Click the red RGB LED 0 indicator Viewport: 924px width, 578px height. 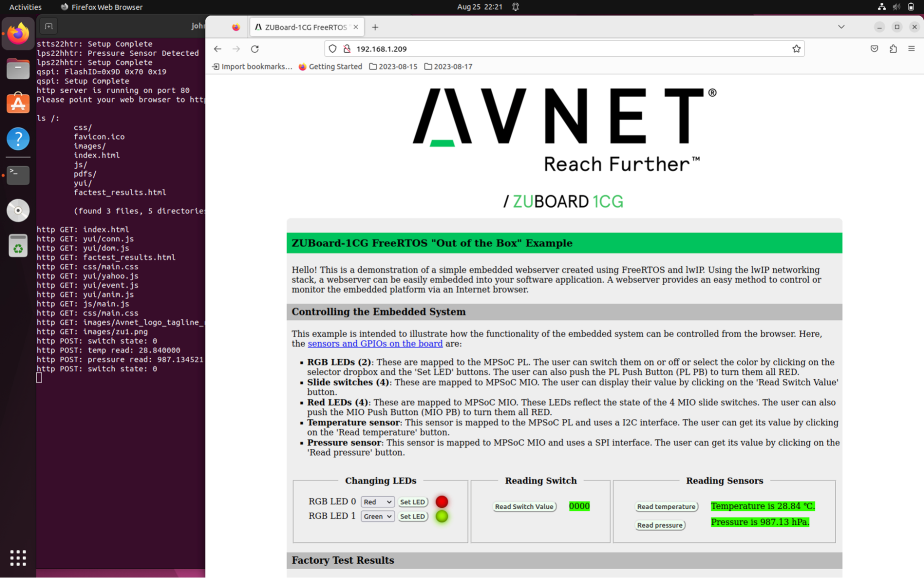(441, 502)
